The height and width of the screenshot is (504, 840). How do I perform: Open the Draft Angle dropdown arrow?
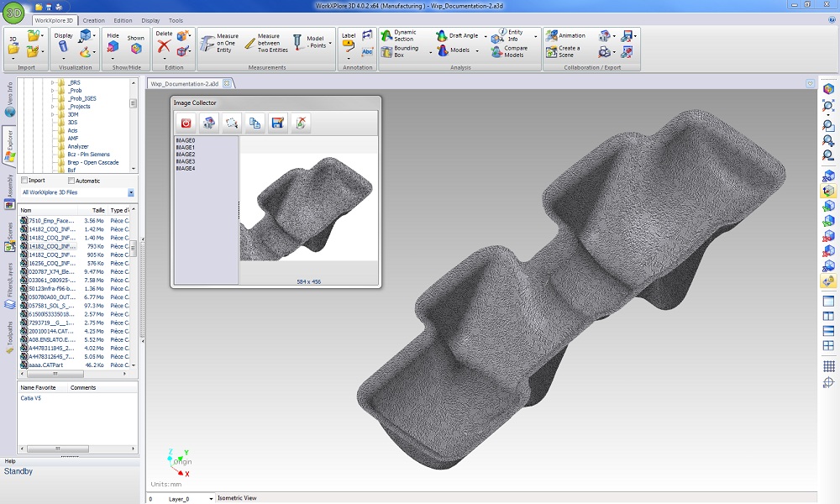485,36
